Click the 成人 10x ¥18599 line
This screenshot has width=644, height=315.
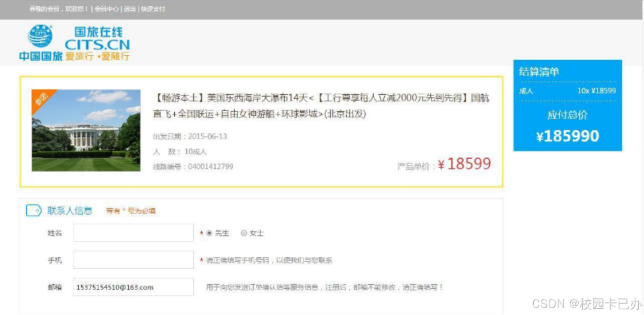coord(567,91)
